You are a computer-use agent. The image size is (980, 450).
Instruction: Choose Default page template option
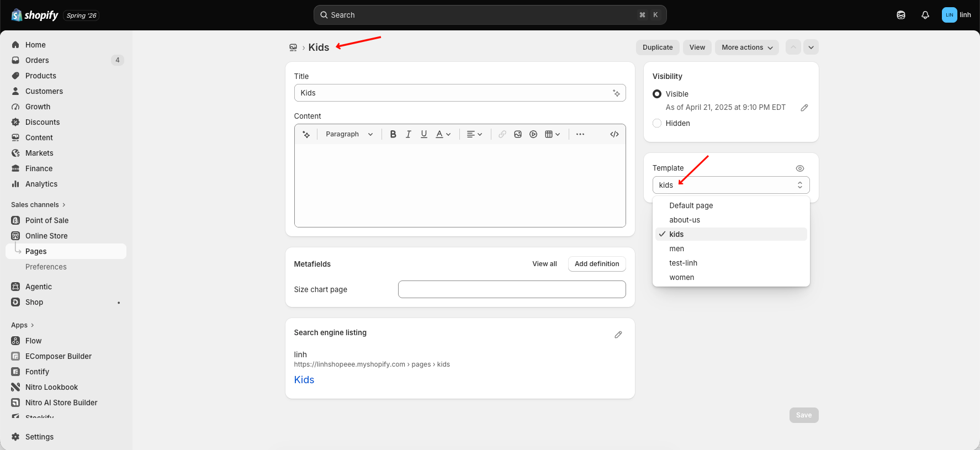[x=731, y=205]
